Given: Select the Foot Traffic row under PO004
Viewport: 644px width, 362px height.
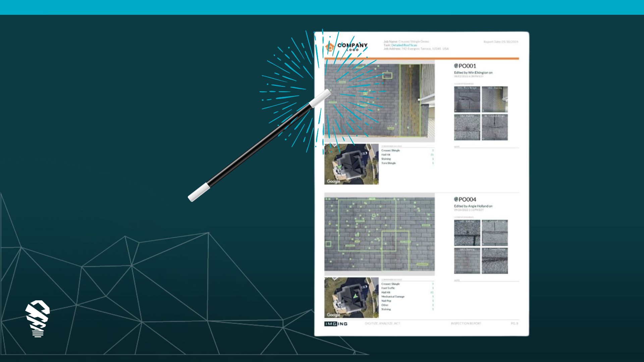Looking at the screenshot, I should point(388,288).
